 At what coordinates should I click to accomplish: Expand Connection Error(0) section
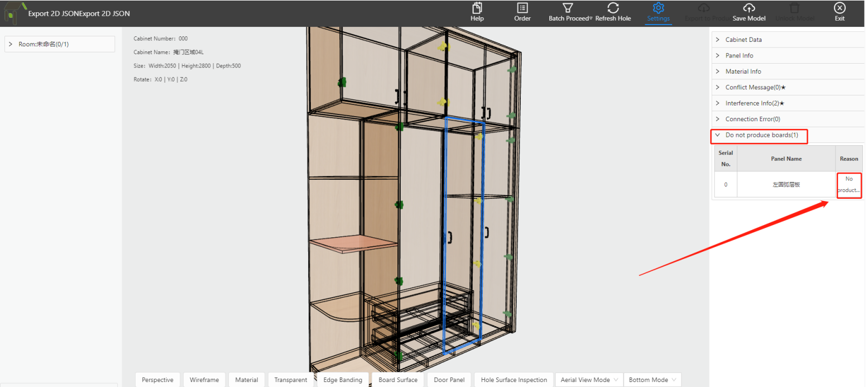[788, 119]
